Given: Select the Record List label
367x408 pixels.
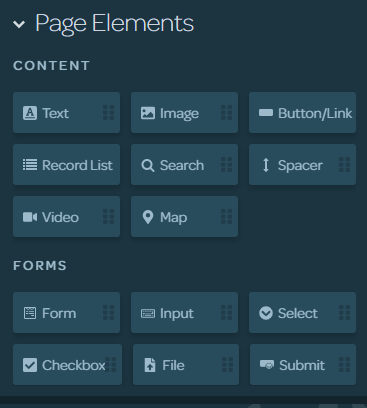Looking at the screenshot, I should click(x=77, y=165).
